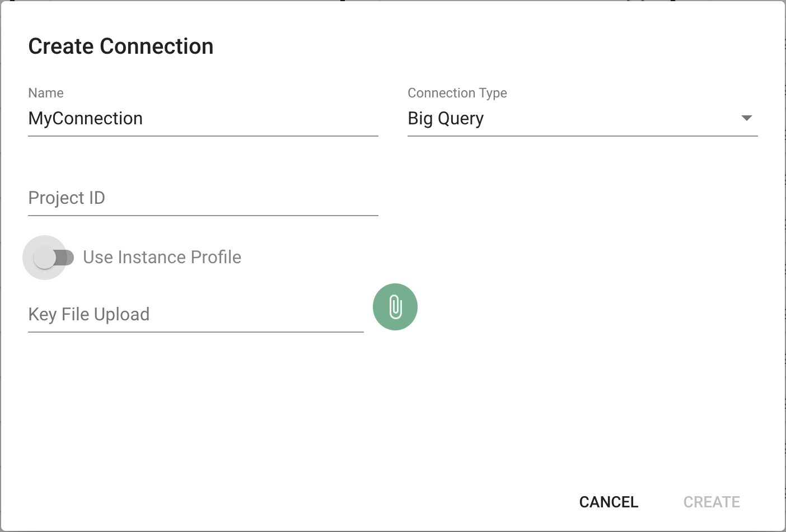The image size is (786, 532).
Task: Click the "Use Instance Profile" label text
Action: (162, 257)
